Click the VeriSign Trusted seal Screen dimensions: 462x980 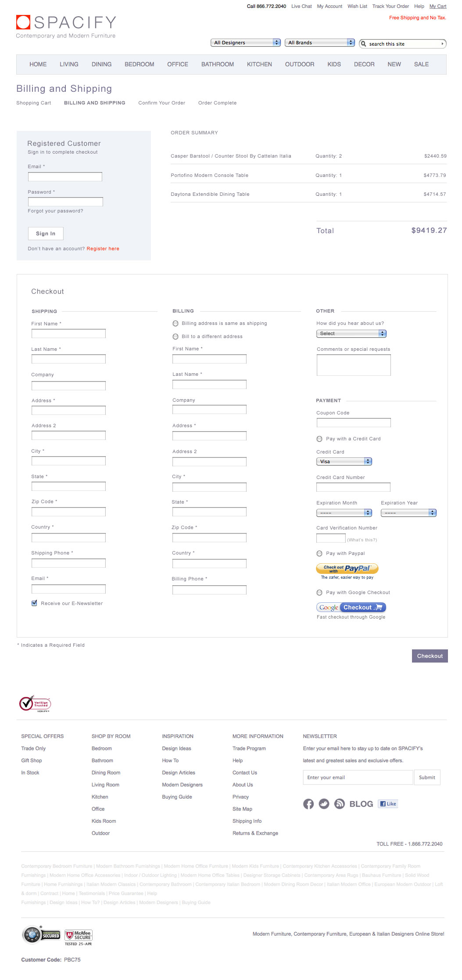pyautogui.click(x=35, y=704)
